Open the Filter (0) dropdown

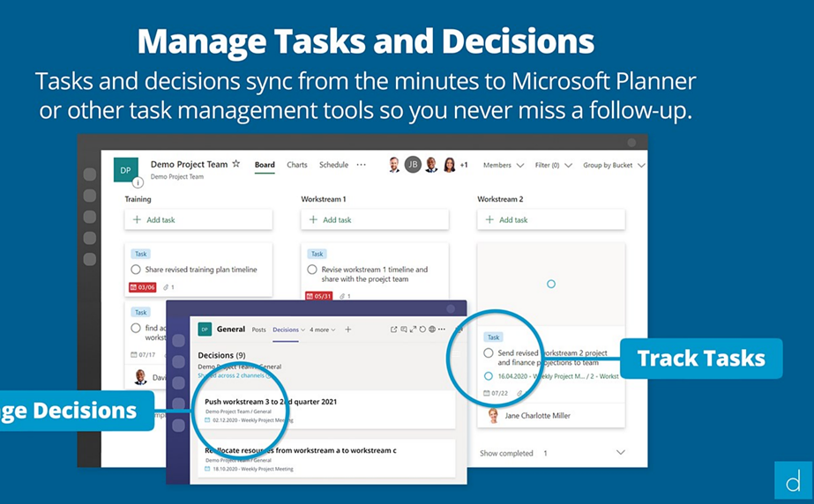click(x=553, y=165)
